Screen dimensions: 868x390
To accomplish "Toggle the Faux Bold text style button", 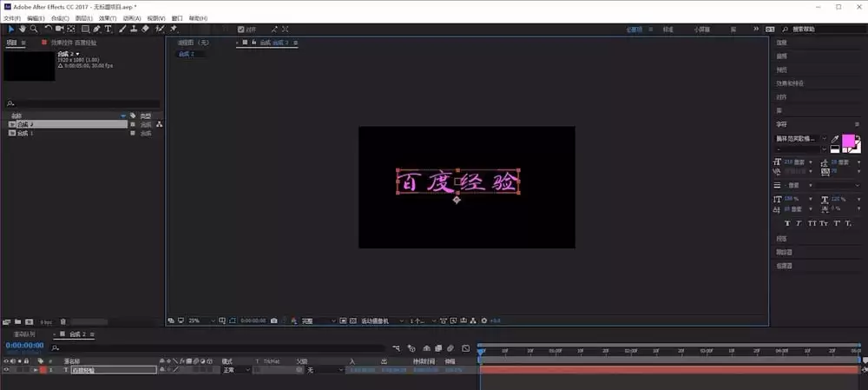I will click(788, 223).
